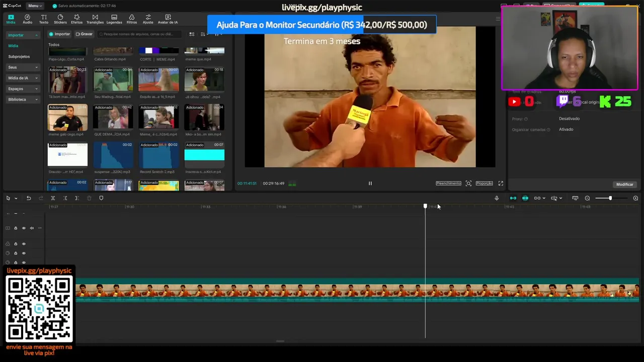Switch the media grid view layout
This screenshot has width=644, height=362.
click(x=192, y=34)
